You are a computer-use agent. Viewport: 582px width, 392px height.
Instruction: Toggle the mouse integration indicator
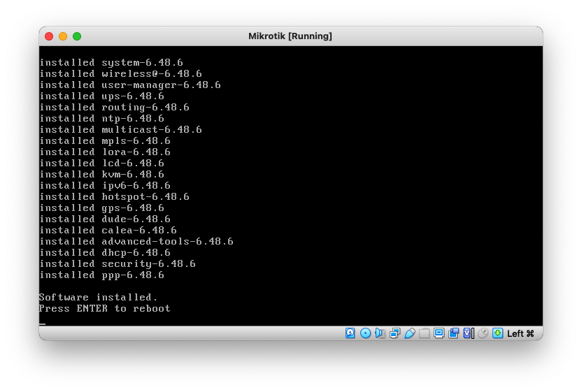pos(483,333)
